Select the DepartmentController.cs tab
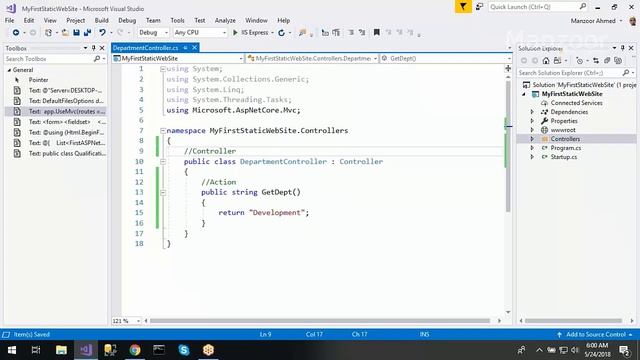The height and width of the screenshot is (360, 640). click(145, 48)
